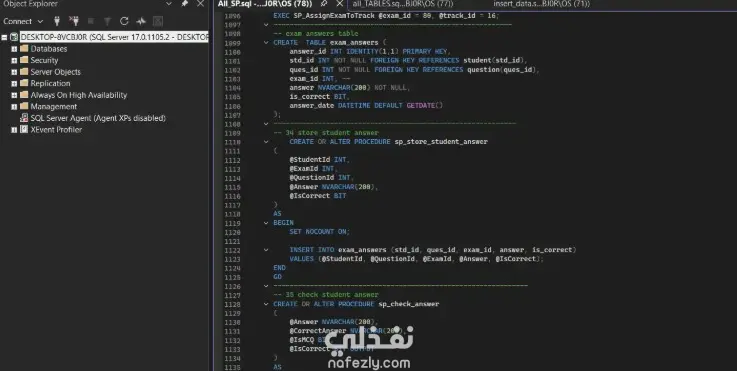Close the Object Explorer panel

200,4
